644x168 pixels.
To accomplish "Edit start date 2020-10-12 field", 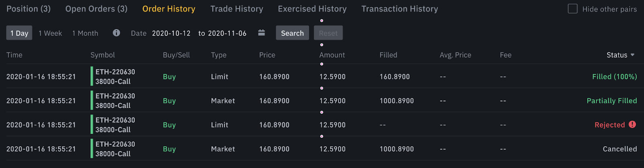I will 171,33.
